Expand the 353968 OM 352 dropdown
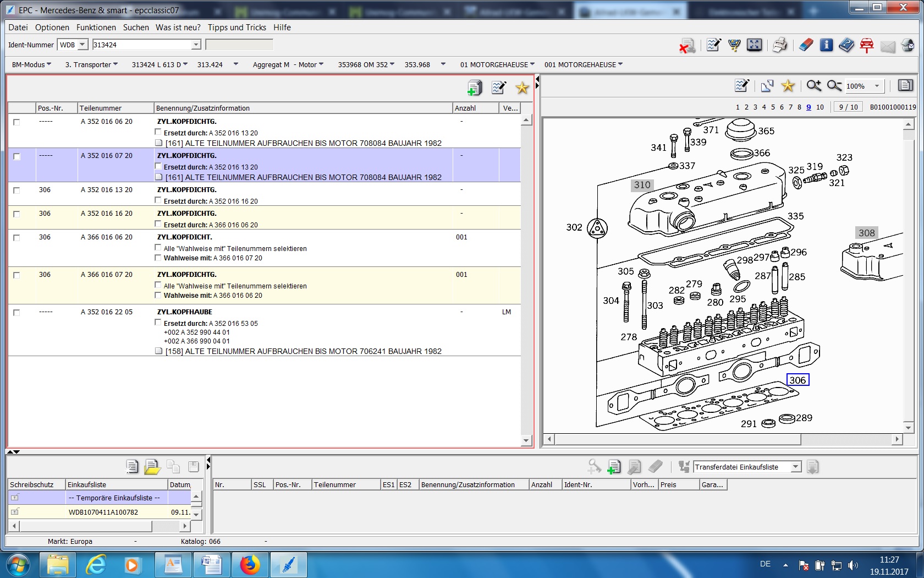The height and width of the screenshot is (578, 924). [x=366, y=64]
